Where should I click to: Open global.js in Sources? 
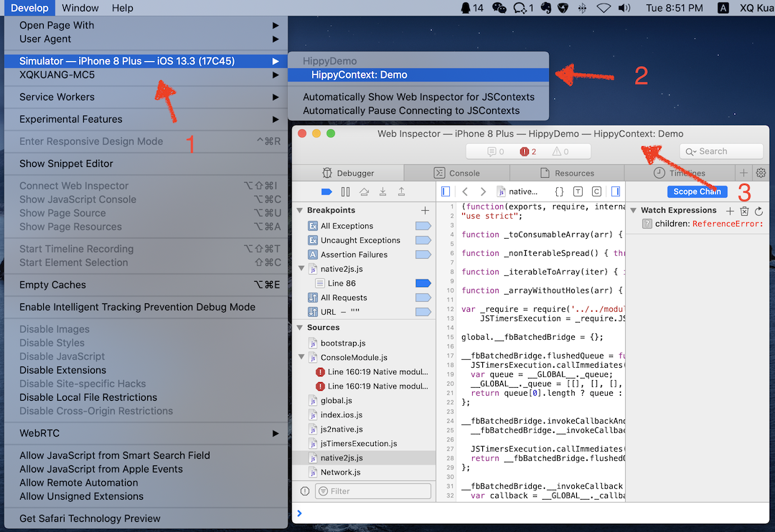point(364,400)
